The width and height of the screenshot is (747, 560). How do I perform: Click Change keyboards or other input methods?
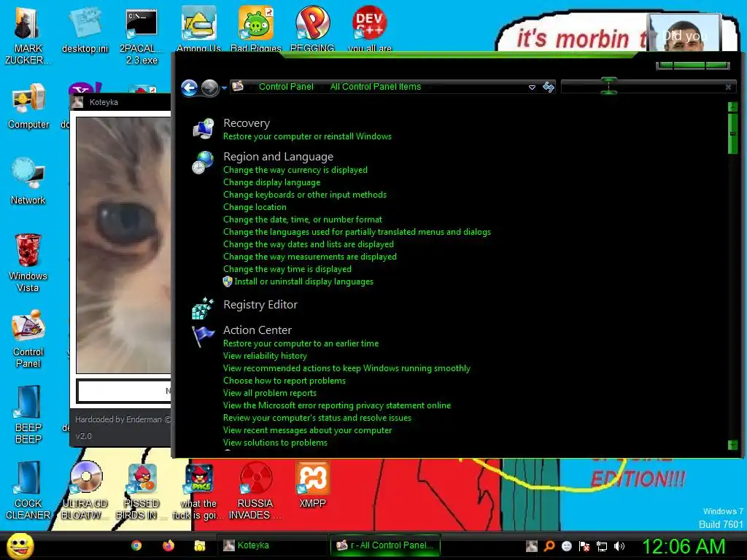(x=304, y=195)
